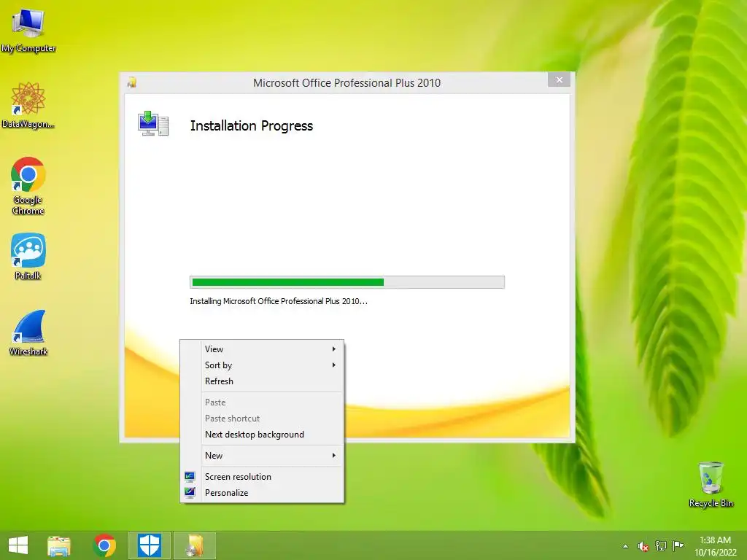747x560 pixels.
Task: Select the Google Chrome desktop shortcut
Action: [28, 185]
